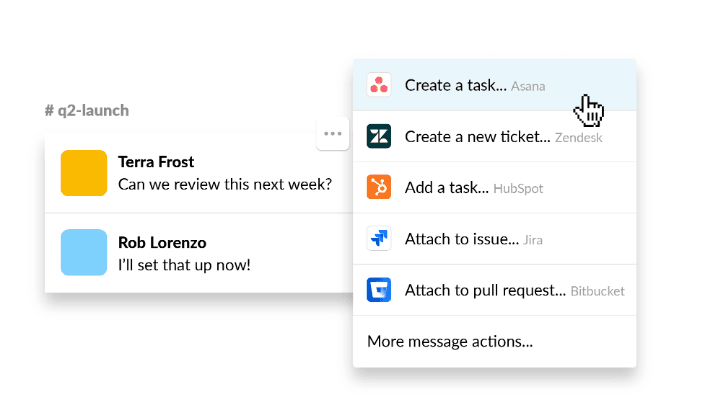Click the grey 'HubSpot' app label

518,189
